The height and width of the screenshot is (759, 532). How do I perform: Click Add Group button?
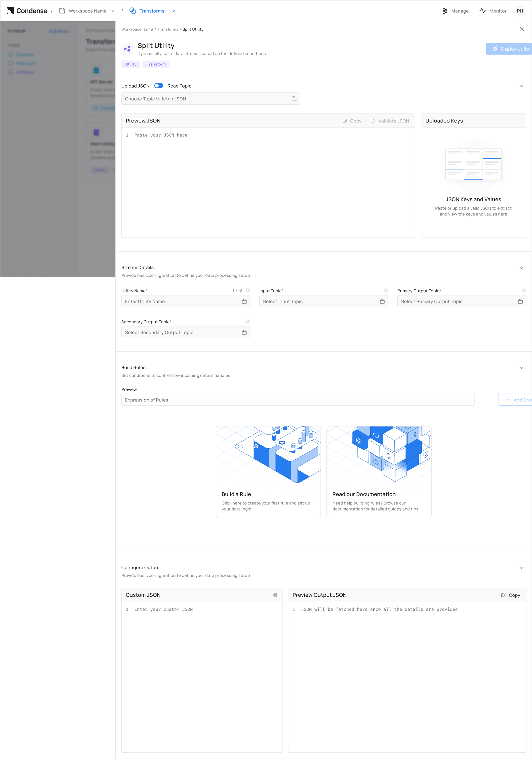click(x=515, y=400)
